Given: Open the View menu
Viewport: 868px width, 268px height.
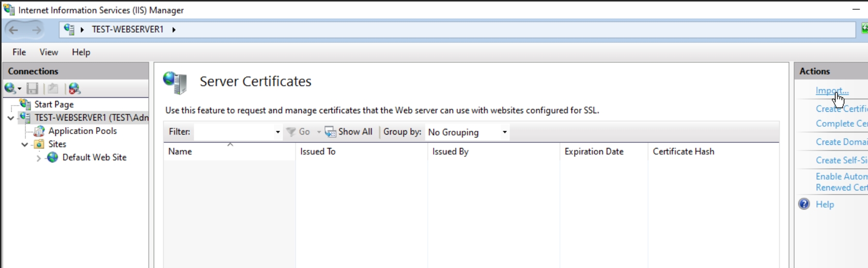Looking at the screenshot, I should click(49, 52).
